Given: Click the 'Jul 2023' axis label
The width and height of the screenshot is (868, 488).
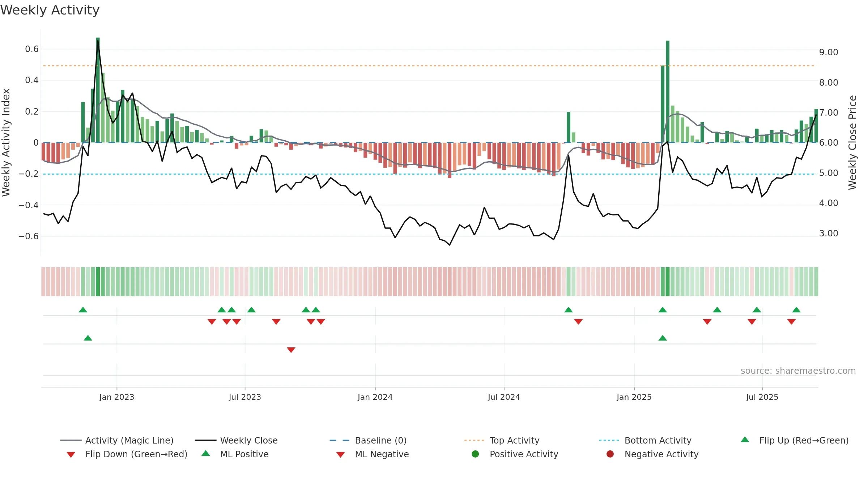Looking at the screenshot, I should (x=245, y=397).
